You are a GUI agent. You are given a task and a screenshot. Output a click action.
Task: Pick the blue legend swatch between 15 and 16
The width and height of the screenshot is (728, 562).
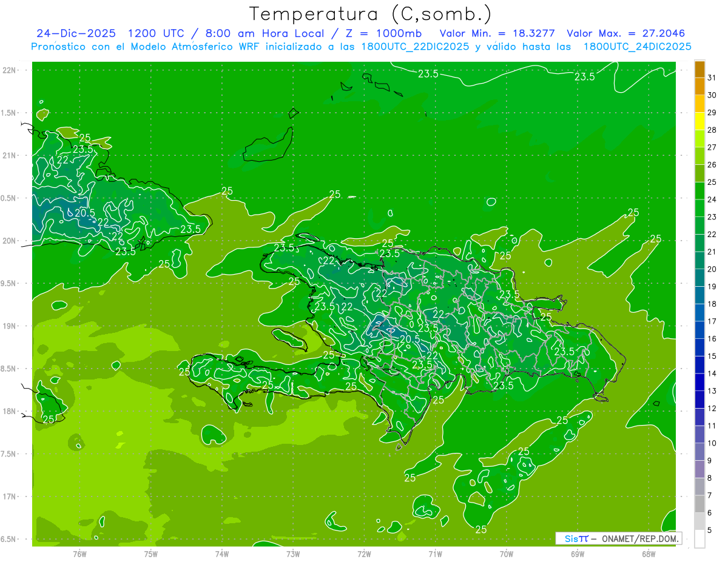pos(700,347)
